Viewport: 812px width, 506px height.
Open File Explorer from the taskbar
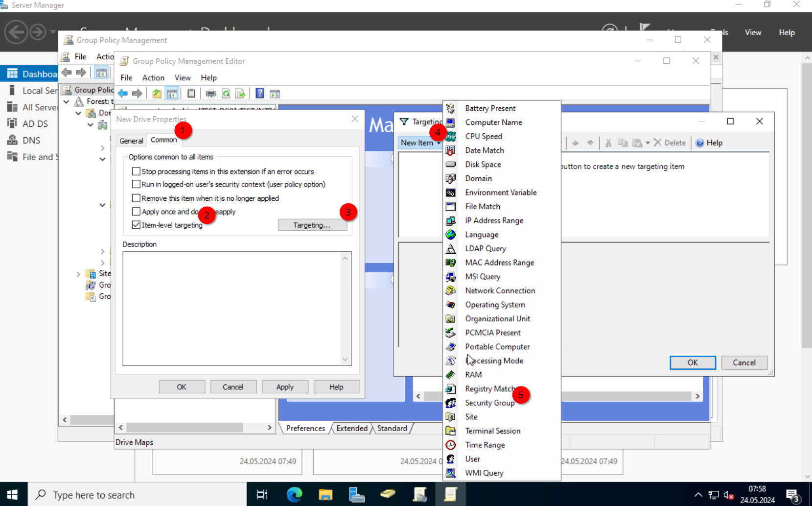tap(325, 495)
